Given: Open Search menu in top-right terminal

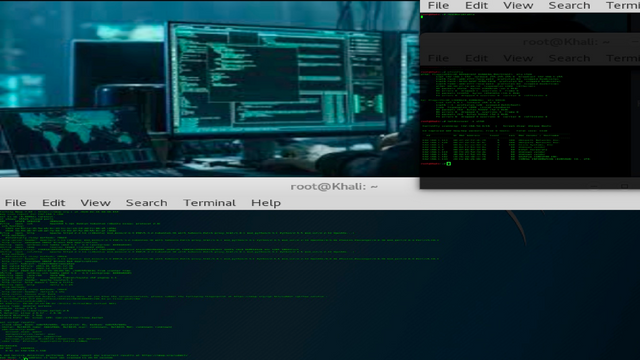Looking at the screenshot, I should tap(569, 5).
